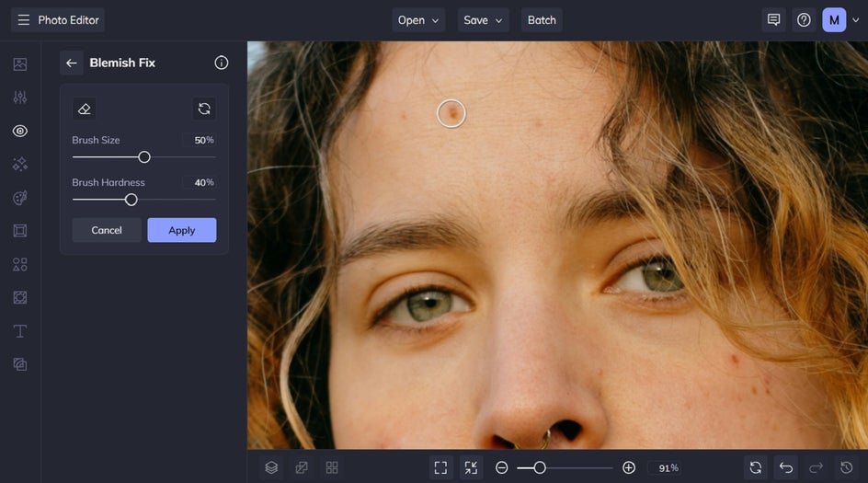Go back using the arrow beside Blemish Fix

coord(72,63)
